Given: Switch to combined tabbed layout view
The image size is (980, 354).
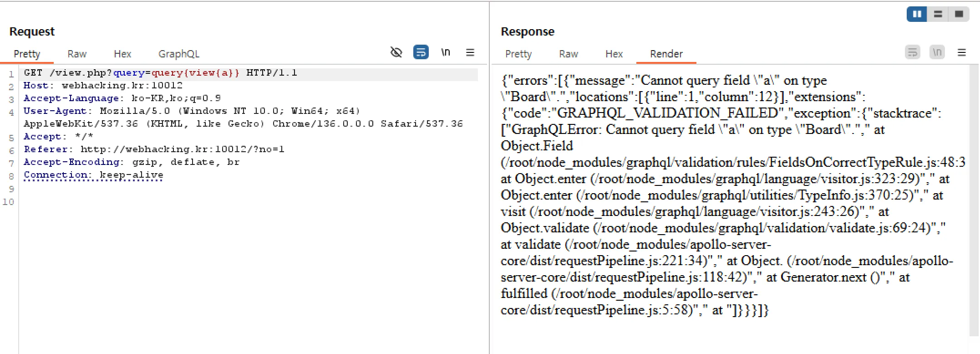Looking at the screenshot, I should pyautogui.click(x=959, y=14).
